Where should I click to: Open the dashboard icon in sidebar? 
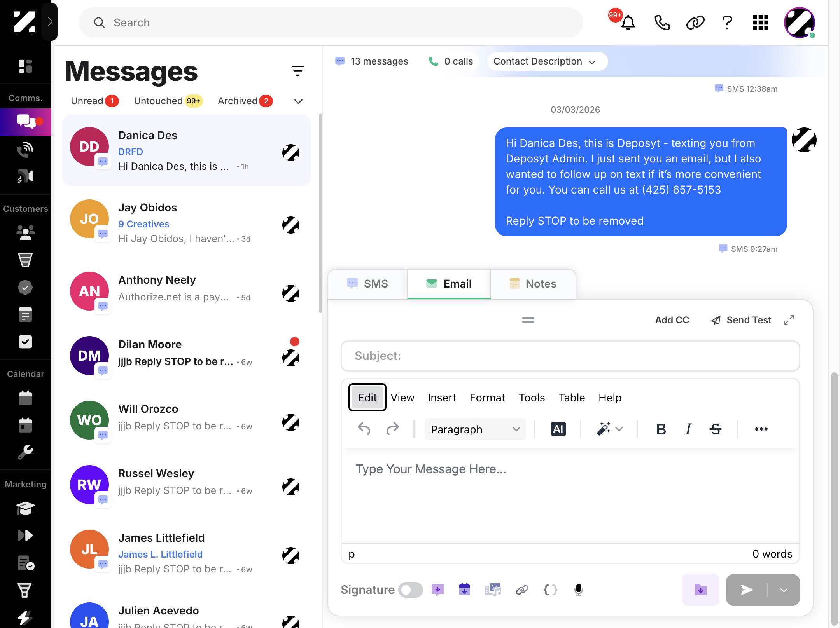coord(25,66)
